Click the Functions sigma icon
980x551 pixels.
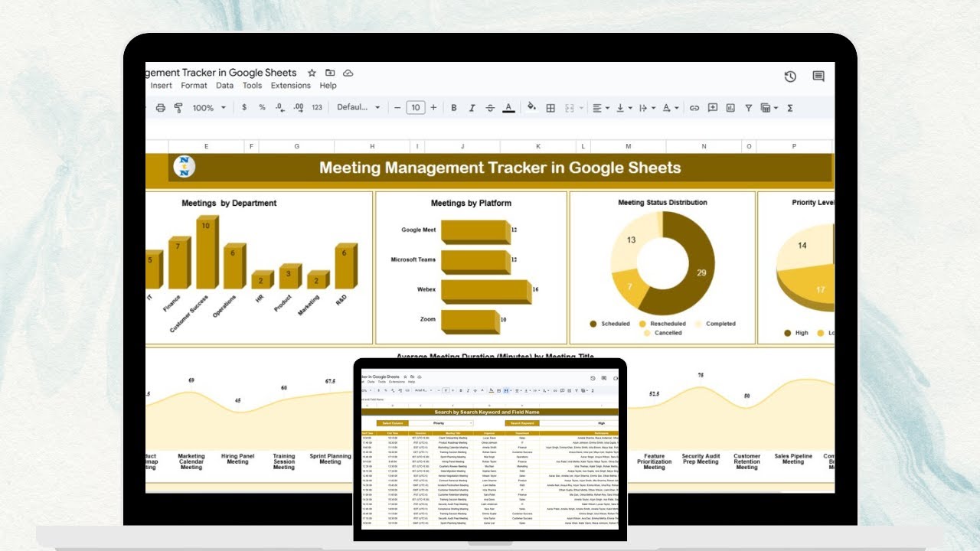[790, 108]
